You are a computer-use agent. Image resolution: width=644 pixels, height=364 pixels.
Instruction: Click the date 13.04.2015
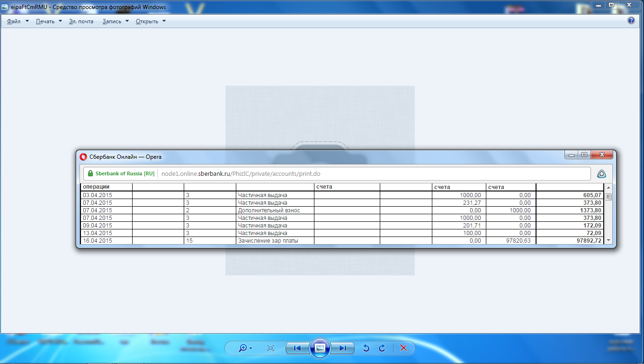(98, 233)
